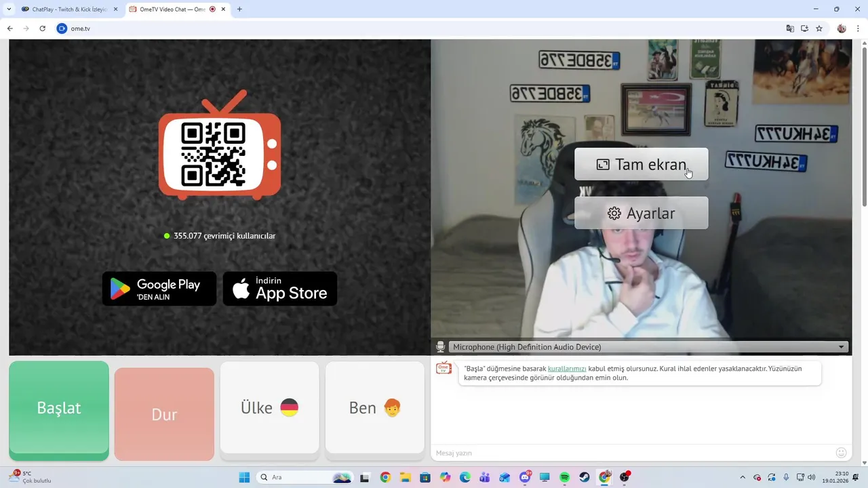Launch Chrome from first taskbar icon
The height and width of the screenshot is (488, 868).
[x=385, y=477]
